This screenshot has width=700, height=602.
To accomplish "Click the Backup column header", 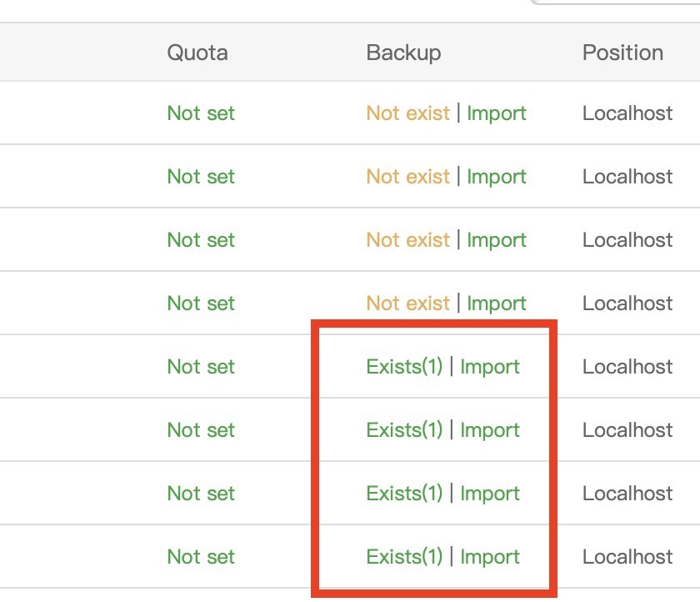I will click(x=403, y=53).
